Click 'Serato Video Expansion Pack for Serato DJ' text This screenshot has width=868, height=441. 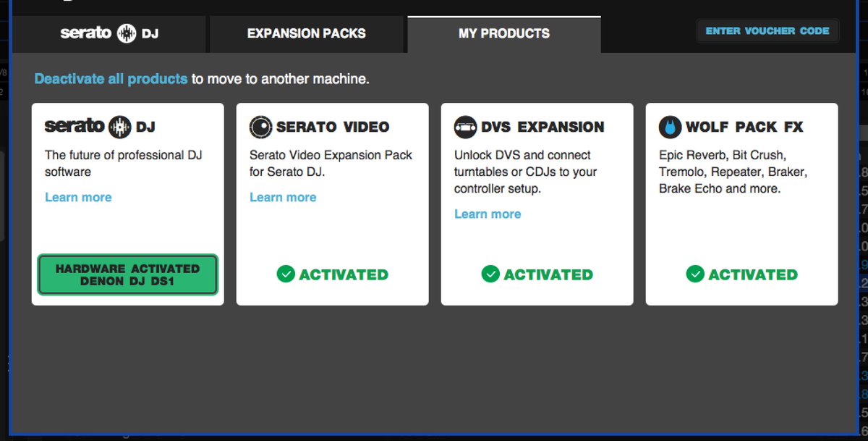point(331,164)
